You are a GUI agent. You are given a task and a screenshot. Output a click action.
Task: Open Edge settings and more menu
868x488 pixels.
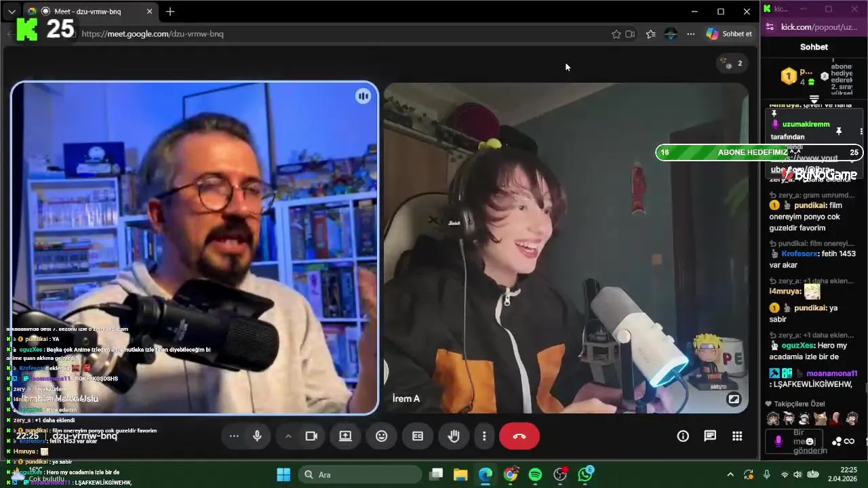[x=690, y=34]
